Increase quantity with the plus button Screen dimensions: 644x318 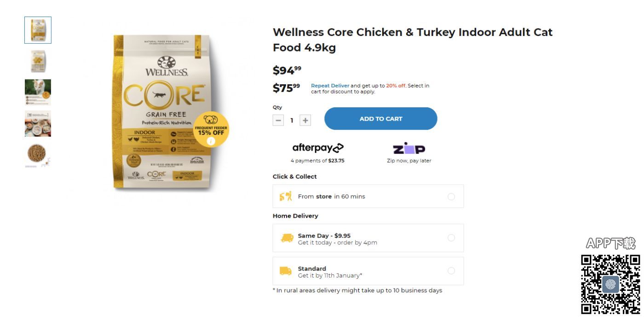point(305,121)
